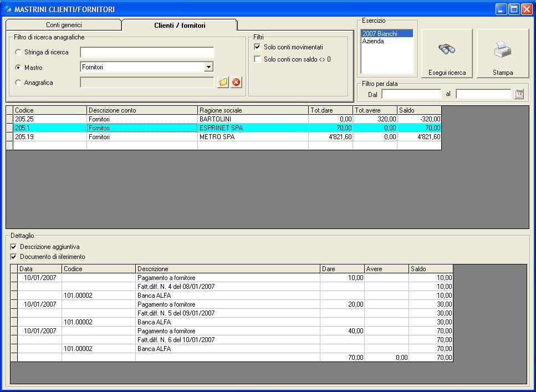This screenshot has height=392, width=536.
Task: Maximize the Mastrini window
Action: coord(514,9)
